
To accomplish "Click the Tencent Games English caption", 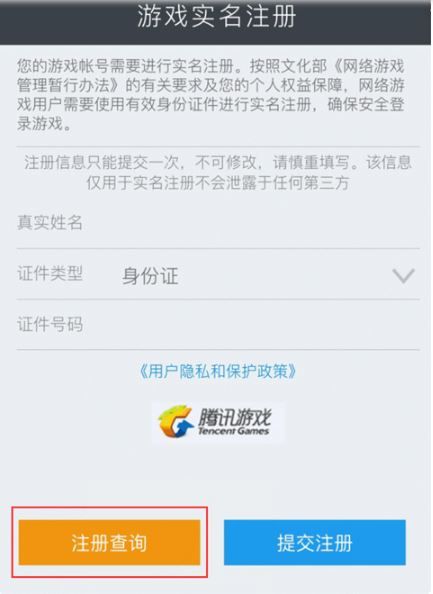I will (233, 431).
